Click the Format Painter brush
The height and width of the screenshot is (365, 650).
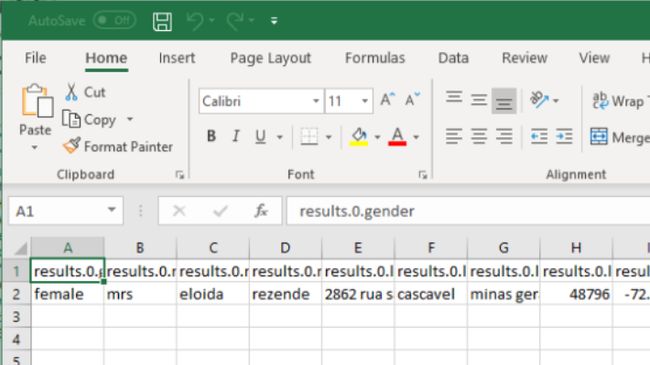(x=72, y=146)
